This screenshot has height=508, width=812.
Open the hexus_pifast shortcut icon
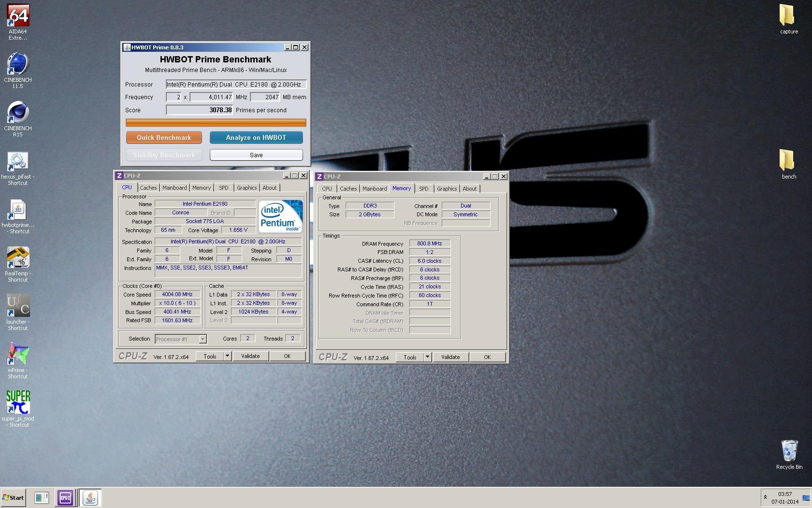[x=18, y=168]
